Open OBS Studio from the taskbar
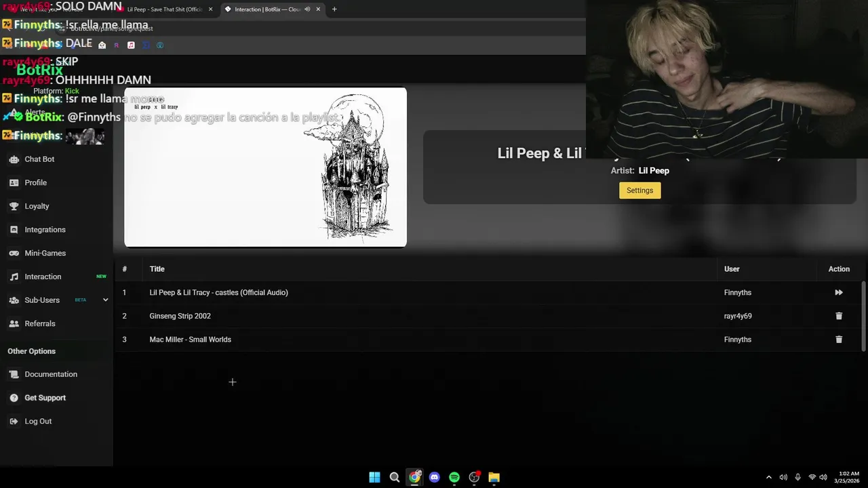This screenshot has height=488, width=868. pyautogui.click(x=474, y=477)
